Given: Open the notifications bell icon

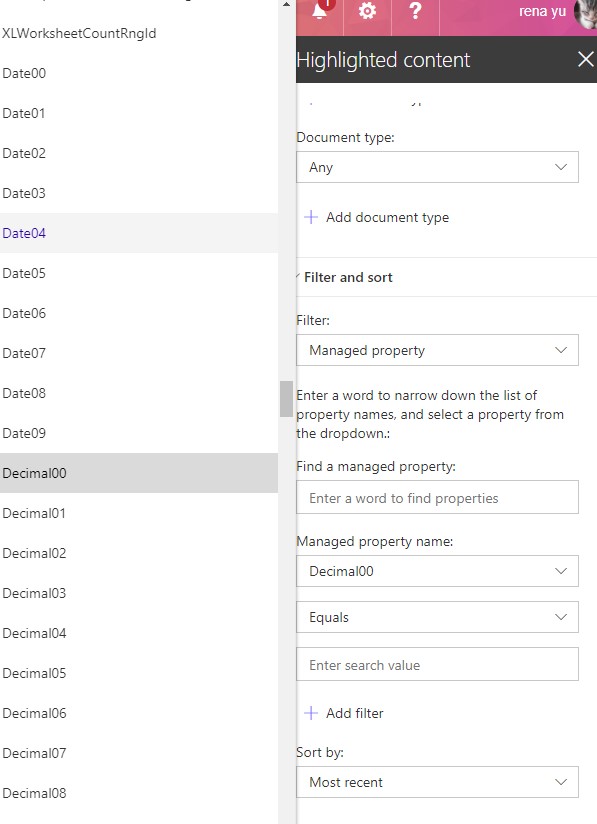Looking at the screenshot, I should point(320,11).
